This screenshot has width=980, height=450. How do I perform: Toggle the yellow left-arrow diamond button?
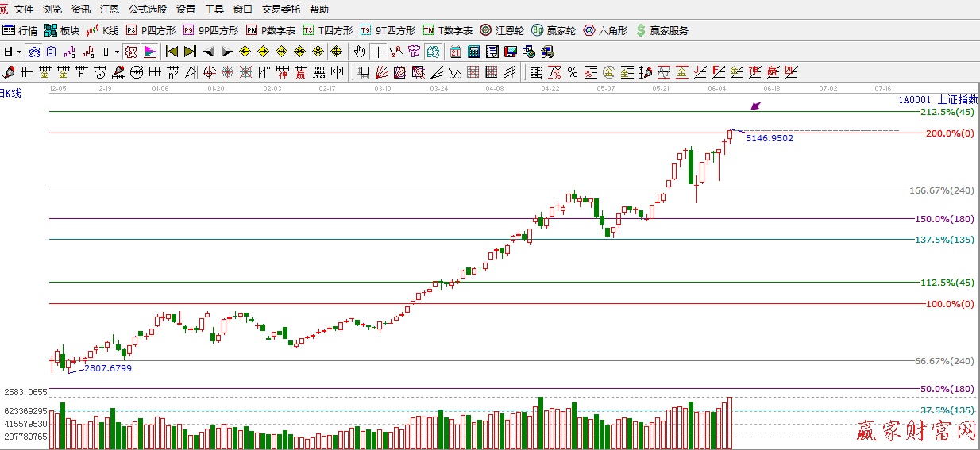click(245, 52)
